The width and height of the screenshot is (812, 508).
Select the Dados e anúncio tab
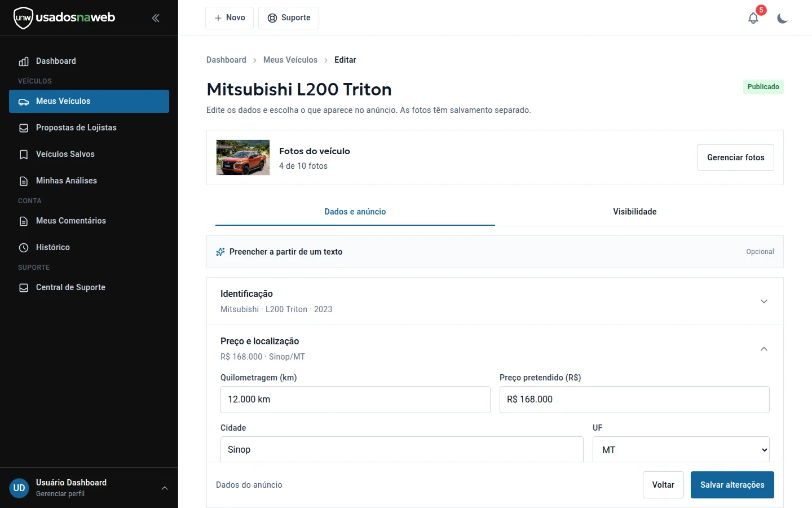355,212
